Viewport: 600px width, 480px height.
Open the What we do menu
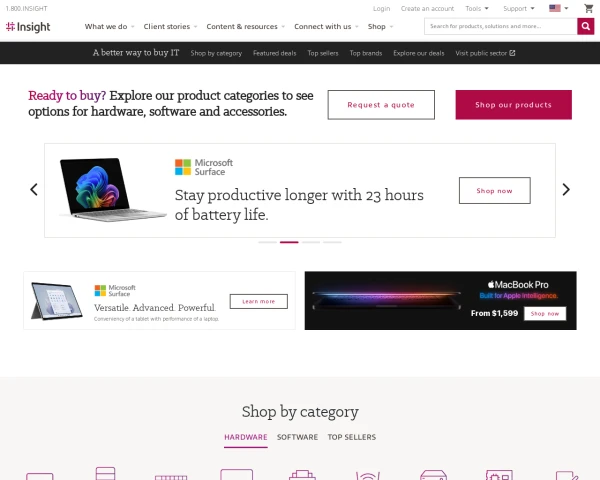(109, 26)
